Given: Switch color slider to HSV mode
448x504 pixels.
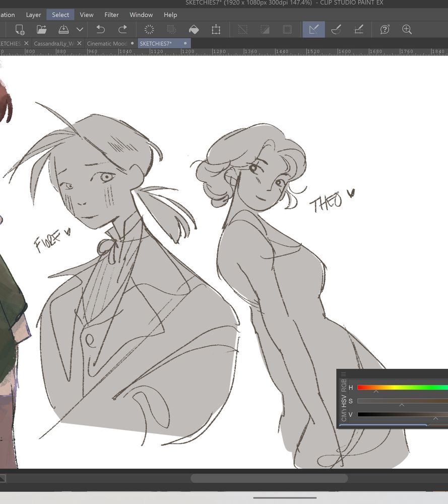Looking at the screenshot, I should [344, 401].
